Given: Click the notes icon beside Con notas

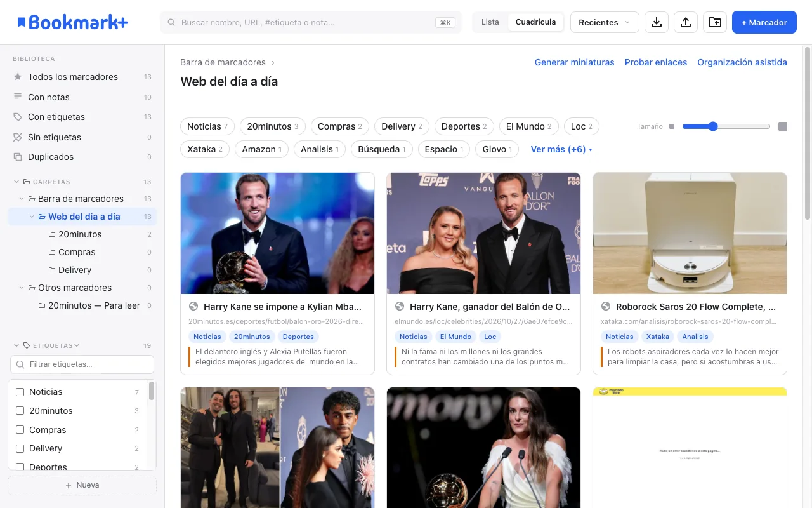Looking at the screenshot, I should point(18,97).
